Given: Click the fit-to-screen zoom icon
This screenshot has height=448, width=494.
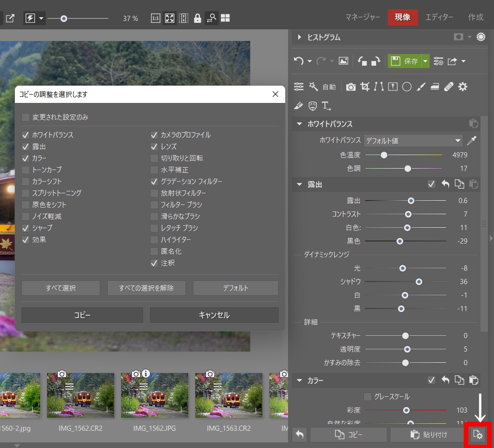Looking at the screenshot, I should (170, 18).
